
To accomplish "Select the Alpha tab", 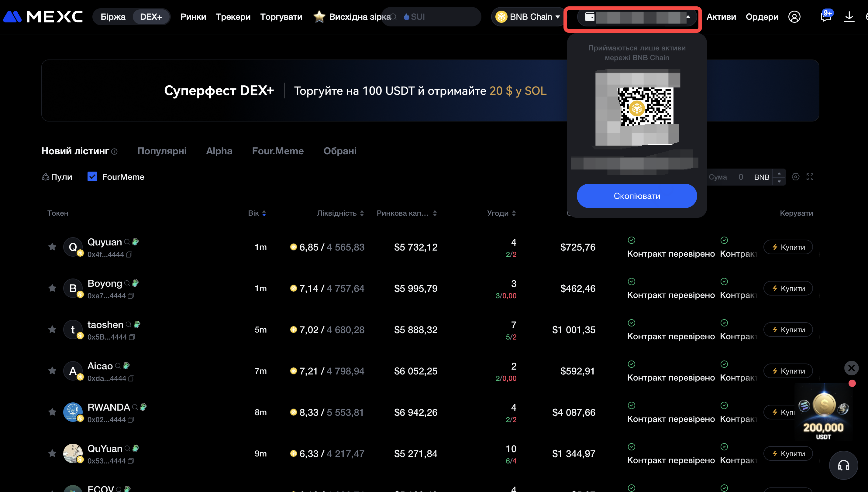I will (x=219, y=151).
